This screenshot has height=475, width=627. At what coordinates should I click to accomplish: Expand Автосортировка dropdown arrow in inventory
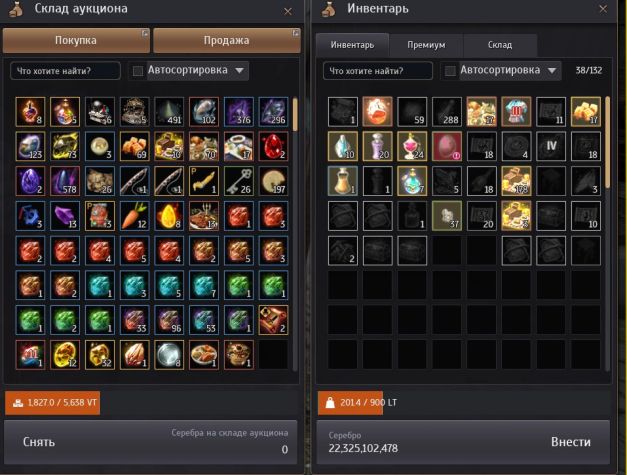pyautogui.click(x=552, y=71)
